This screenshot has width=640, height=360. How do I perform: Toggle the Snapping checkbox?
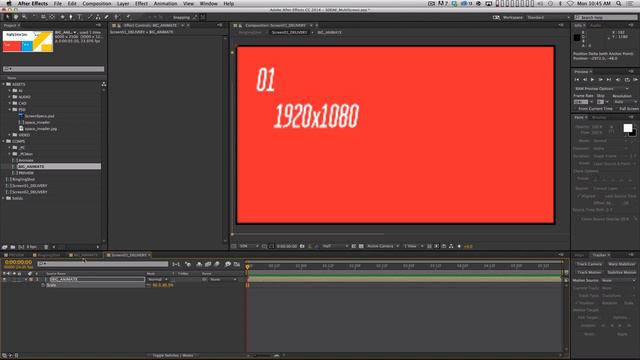pos(169,18)
